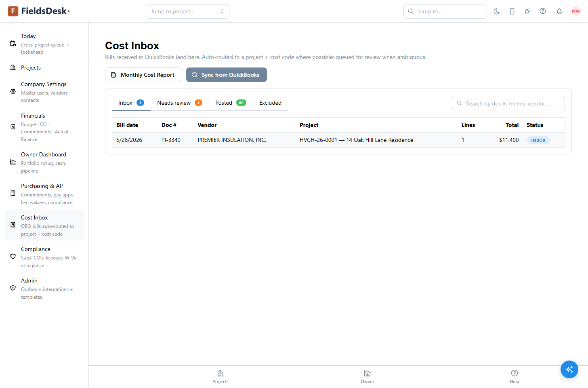Click the Projects building icon in sidebar
The width and height of the screenshot is (588, 388).
[13, 67]
